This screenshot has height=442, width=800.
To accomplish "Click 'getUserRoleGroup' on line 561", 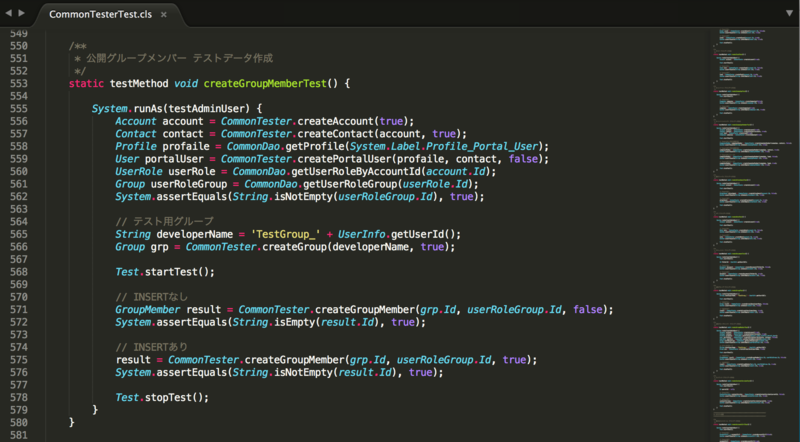I will tap(349, 184).
